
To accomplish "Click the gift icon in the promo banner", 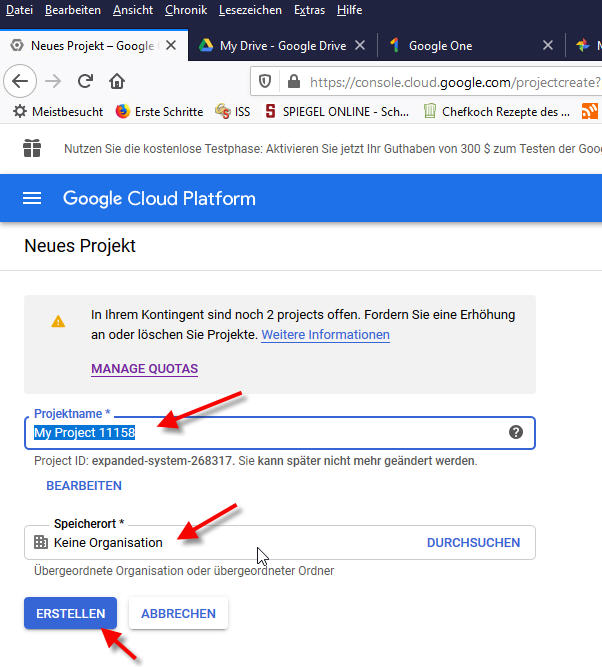I will 33,148.
